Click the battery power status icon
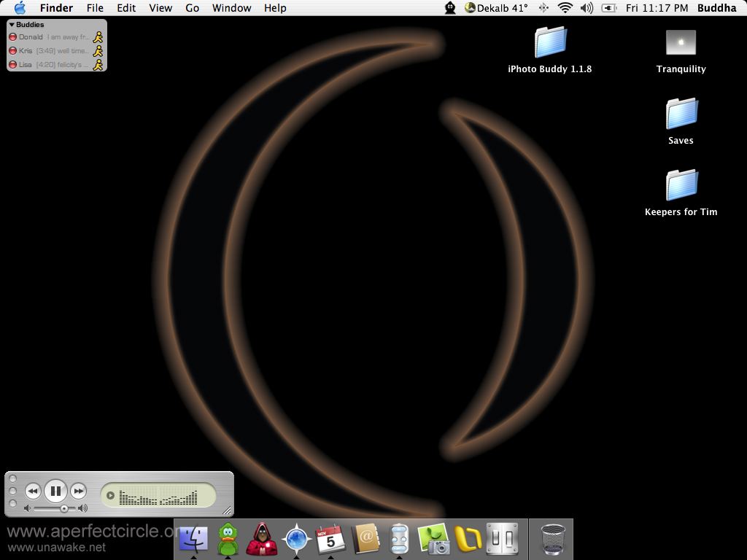 pyautogui.click(x=609, y=8)
